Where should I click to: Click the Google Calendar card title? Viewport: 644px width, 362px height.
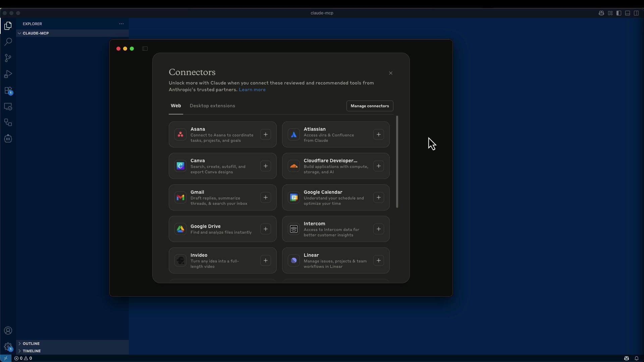pos(323,192)
